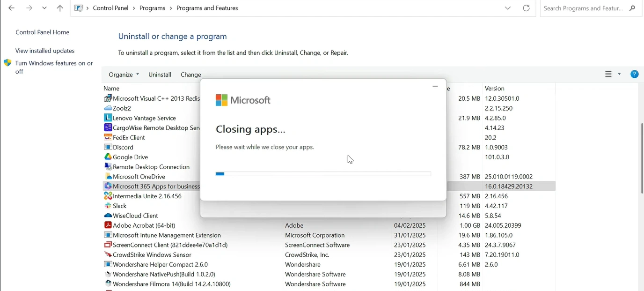Navigate to Programs and Features breadcrumb
The height and width of the screenshot is (291, 644).
[x=207, y=7]
